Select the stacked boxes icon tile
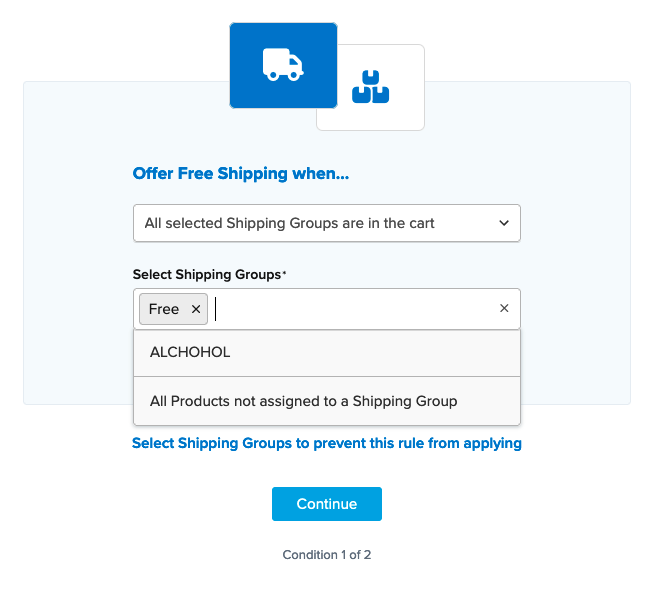Screen dimensions: 649x603 click(370, 87)
